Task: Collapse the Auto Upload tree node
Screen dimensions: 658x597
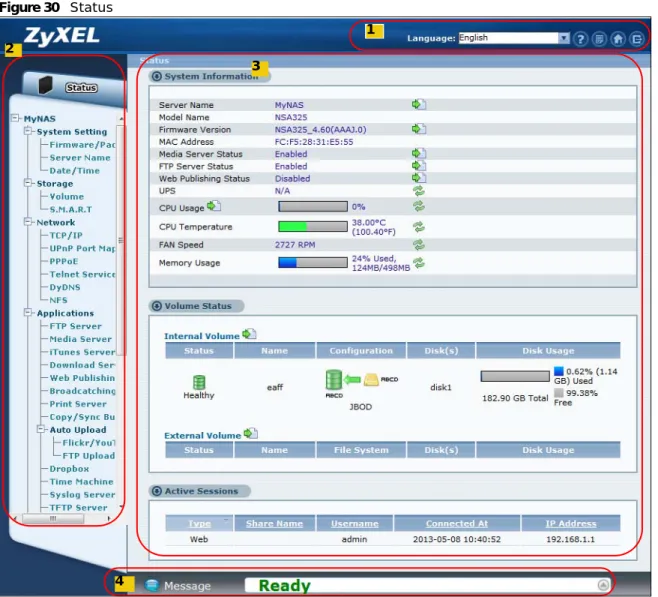Action: (41, 429)
